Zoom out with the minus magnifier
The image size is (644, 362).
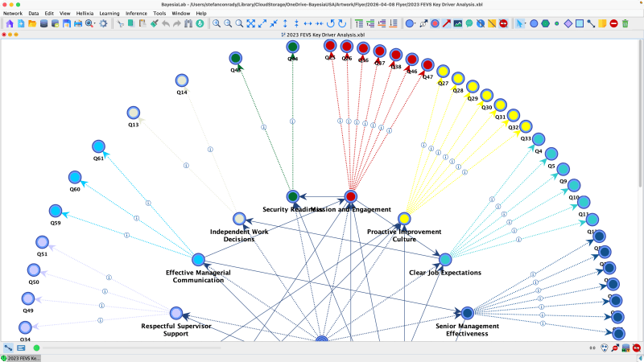[x=228, y=24]
